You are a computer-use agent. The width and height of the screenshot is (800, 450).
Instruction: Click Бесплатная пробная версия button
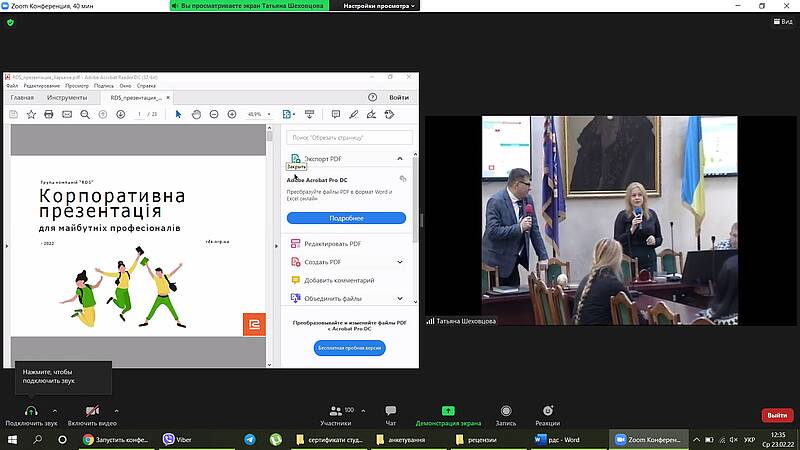[x=349, y=348]
